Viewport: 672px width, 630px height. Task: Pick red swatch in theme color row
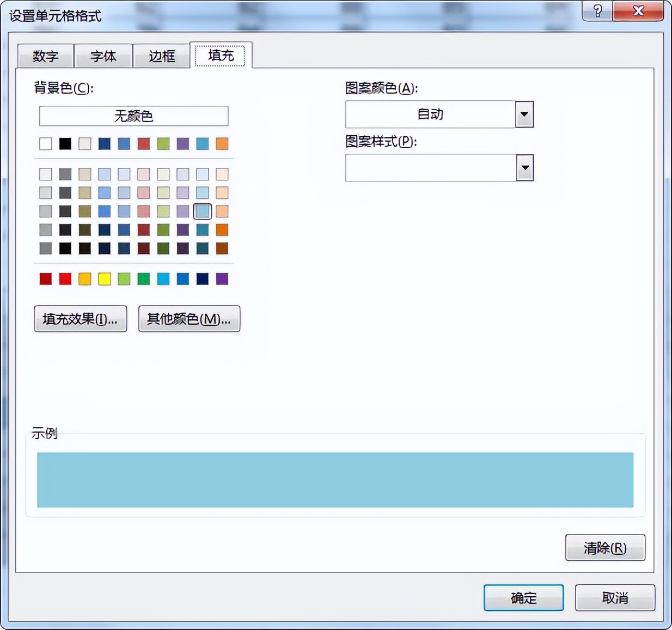[x=144, y=143]
